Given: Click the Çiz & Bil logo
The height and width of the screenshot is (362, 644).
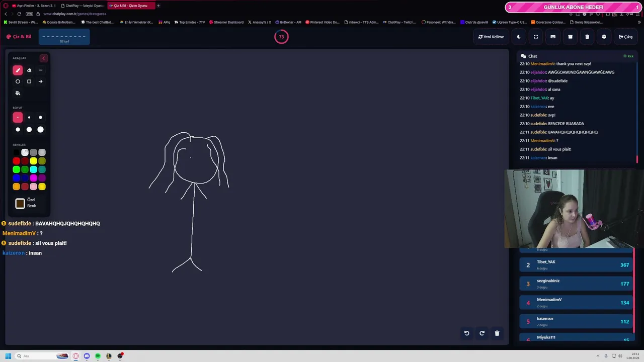Looking at the screenshot, I should 19,37.
